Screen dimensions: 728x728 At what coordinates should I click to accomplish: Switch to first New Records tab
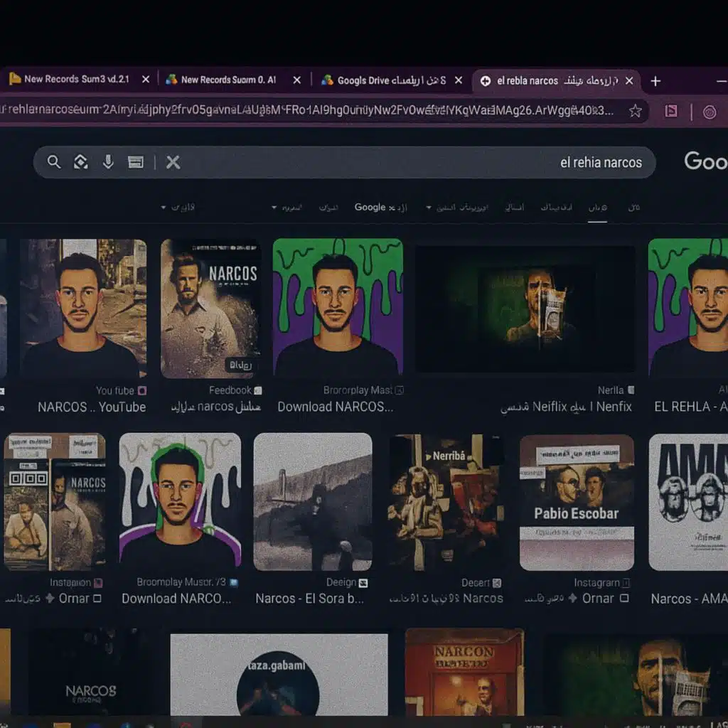71,80
